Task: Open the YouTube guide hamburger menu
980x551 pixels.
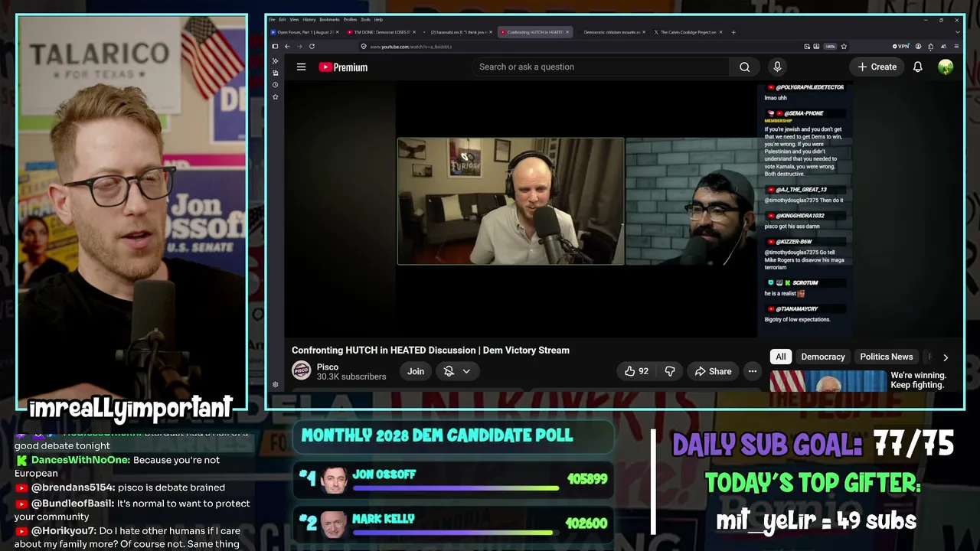Action: (x=301, y=67)
